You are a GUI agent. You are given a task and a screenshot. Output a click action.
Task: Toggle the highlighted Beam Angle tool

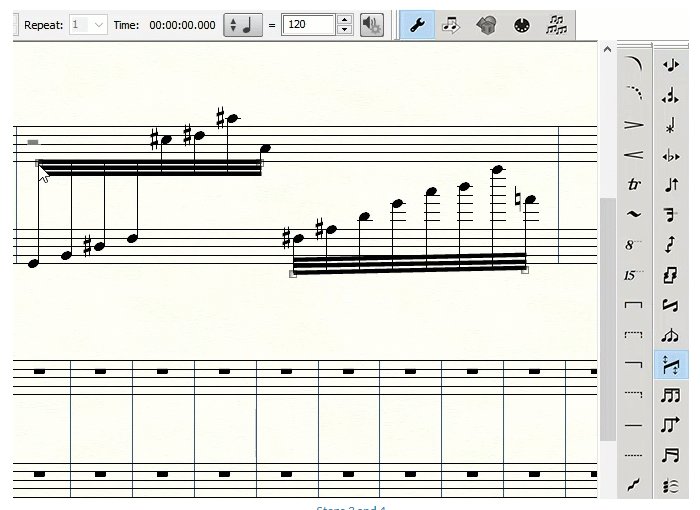click(x=671, y=365)
